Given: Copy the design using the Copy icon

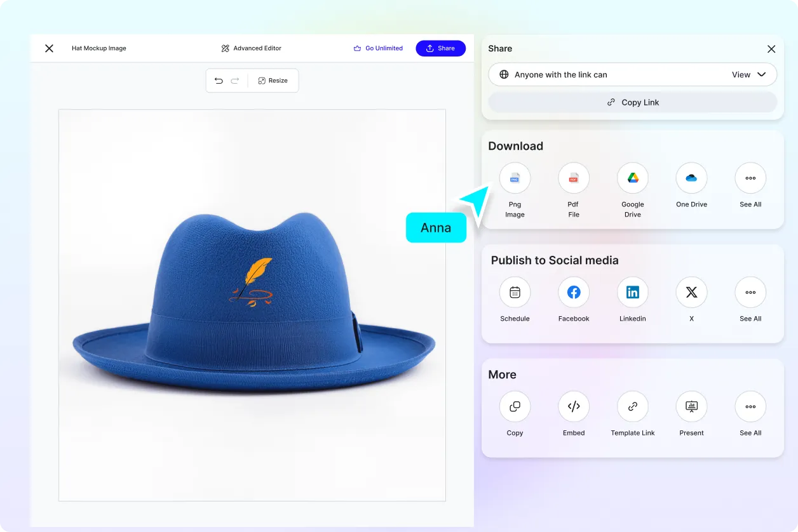Looking at the screenshot, I should [515, 406].
